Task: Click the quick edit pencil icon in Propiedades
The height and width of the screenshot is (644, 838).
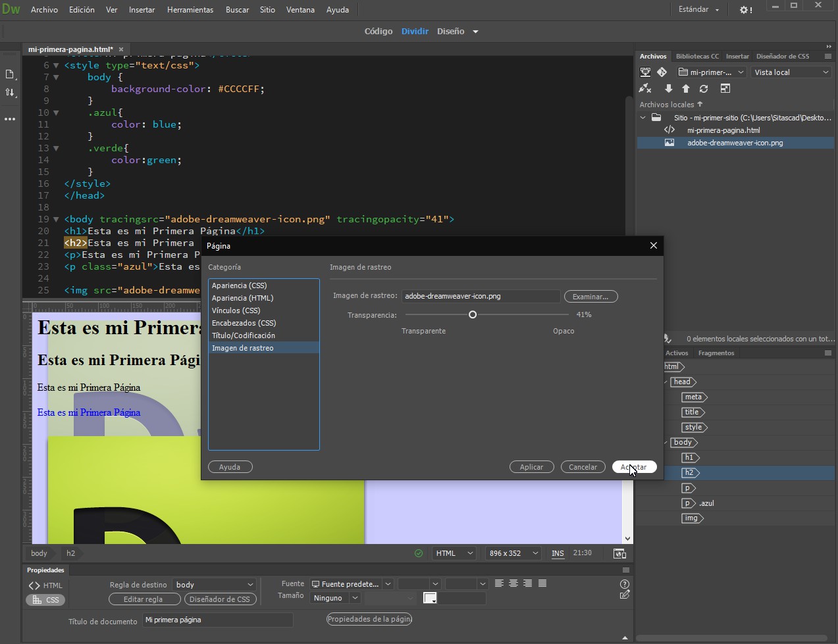Action: click(625, 595)
